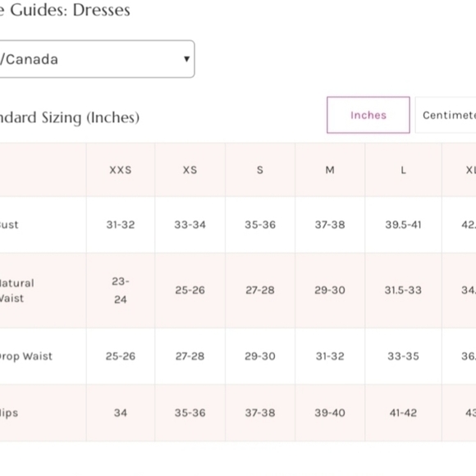Viewport: 476px width, 476px height.
Task: Select the Drop Waist row label
Action: [x=26, y=356]
